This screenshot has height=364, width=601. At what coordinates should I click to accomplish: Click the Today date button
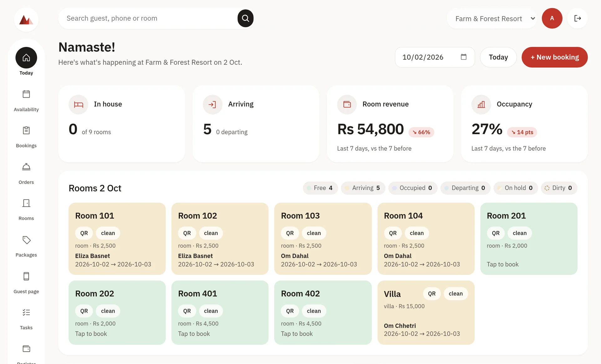click(x=498, y=57)
